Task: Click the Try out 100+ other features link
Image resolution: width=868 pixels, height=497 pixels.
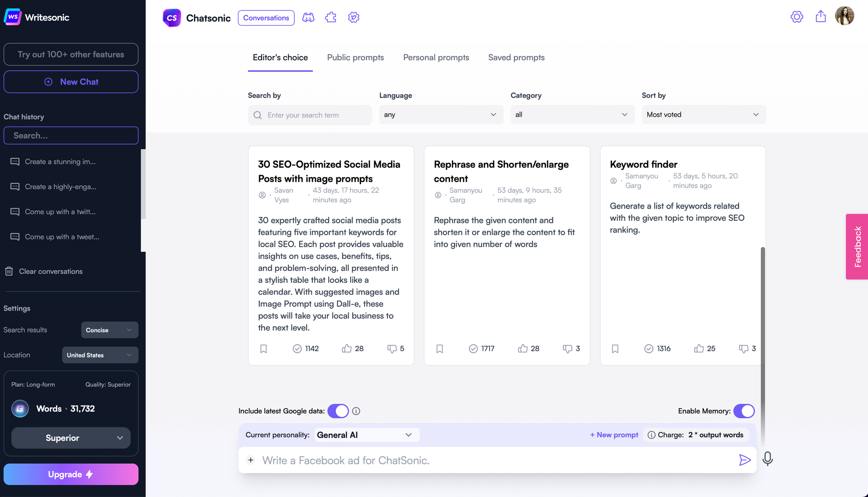Action: [71, 54]
